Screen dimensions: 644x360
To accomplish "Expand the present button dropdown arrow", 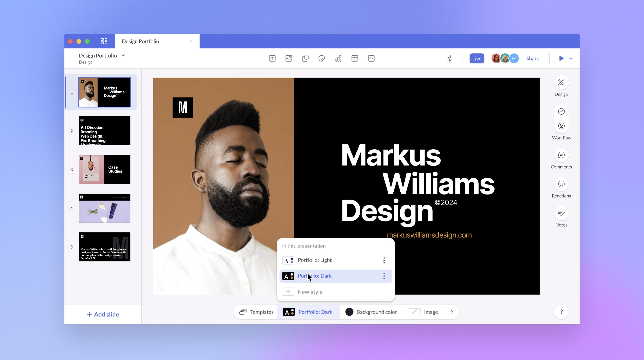I will pyautogui.click(x=570, y=58).
